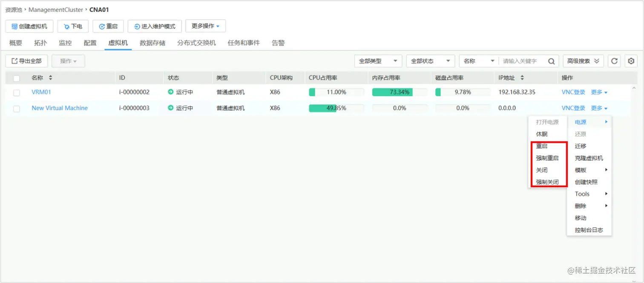Select 控制台日志 in the more menu
Screen dimensions: 644x283
tap(589, 230)
